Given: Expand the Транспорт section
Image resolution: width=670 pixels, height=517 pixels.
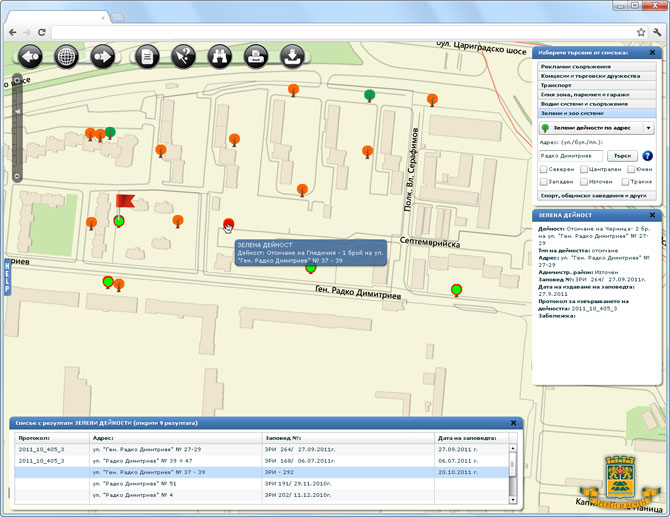Looking at the screenshot, I should pos(597,85).
